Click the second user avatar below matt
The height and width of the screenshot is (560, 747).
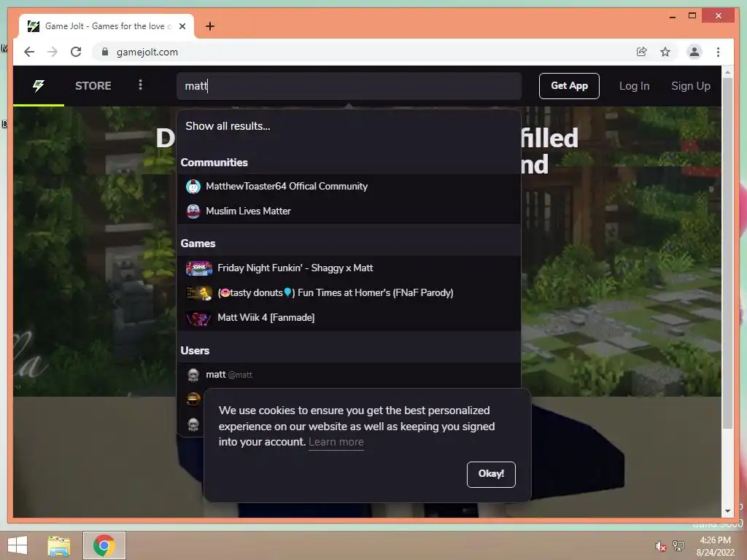pos(193,399)
